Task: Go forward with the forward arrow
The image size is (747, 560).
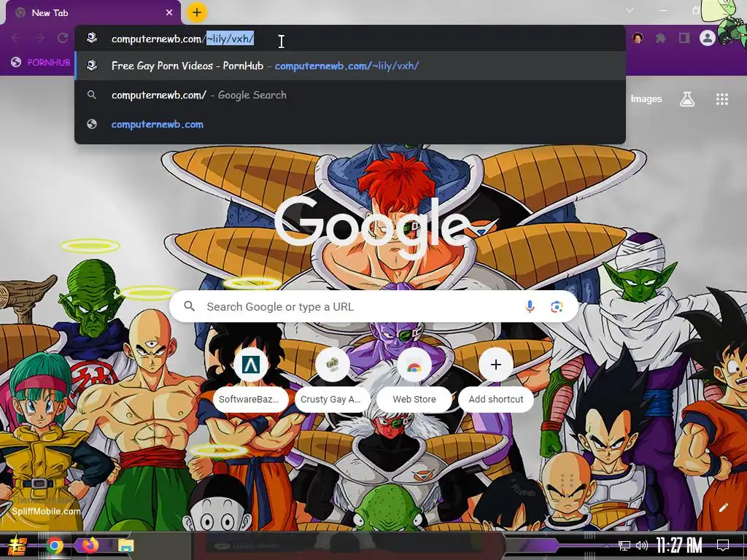Action: [x=39, y=38]
